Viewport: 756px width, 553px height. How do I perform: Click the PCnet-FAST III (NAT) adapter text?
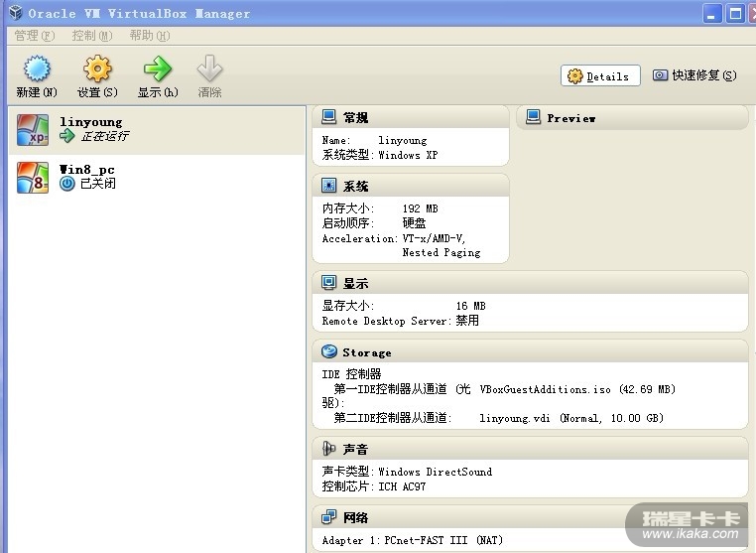pyautogui.click(x=443, y=540)
